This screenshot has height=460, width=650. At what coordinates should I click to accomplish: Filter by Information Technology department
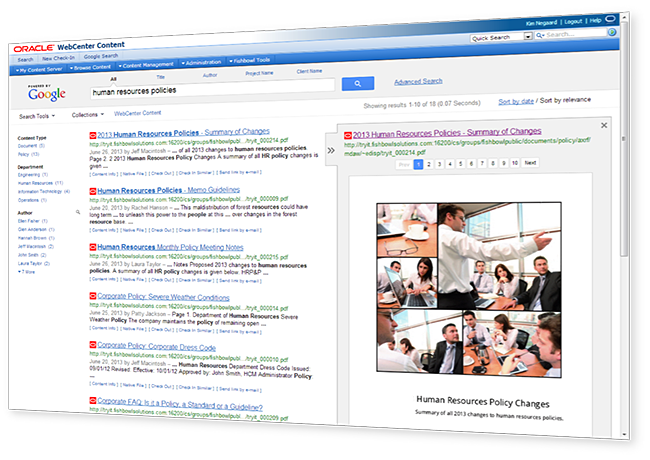(44, 191)
